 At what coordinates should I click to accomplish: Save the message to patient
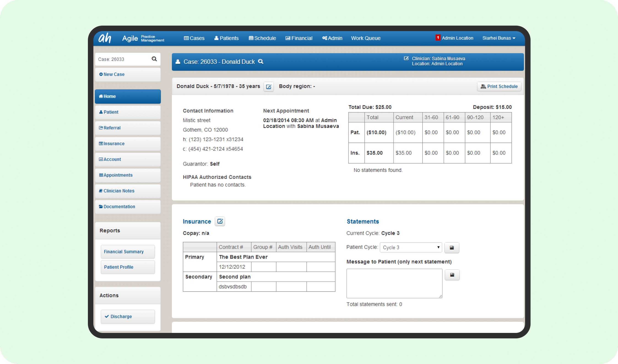coord(452,275)
